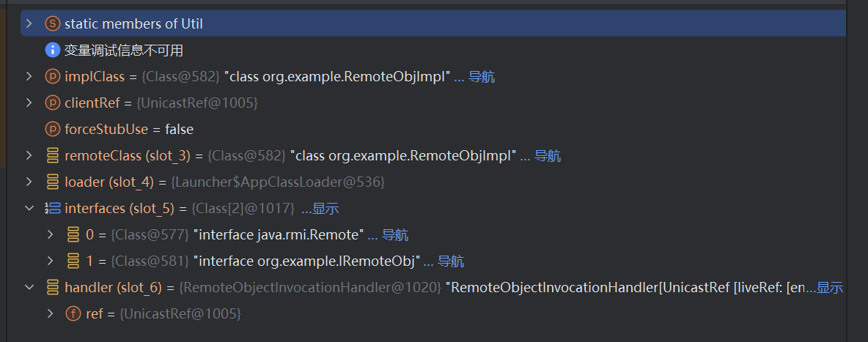Collapse the handler (slot_6) node

(x=29, y=288)
